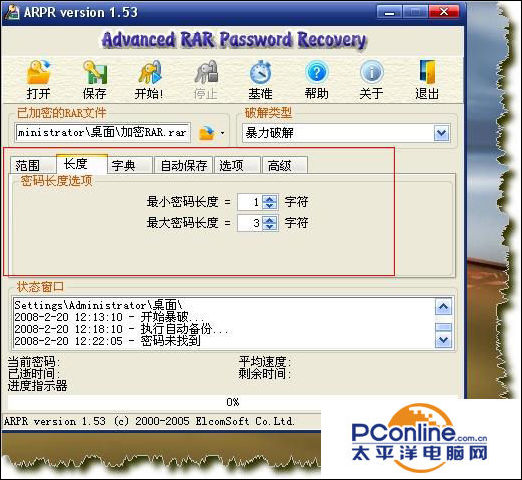Go to the 选项 options tab

pos(237,165)
